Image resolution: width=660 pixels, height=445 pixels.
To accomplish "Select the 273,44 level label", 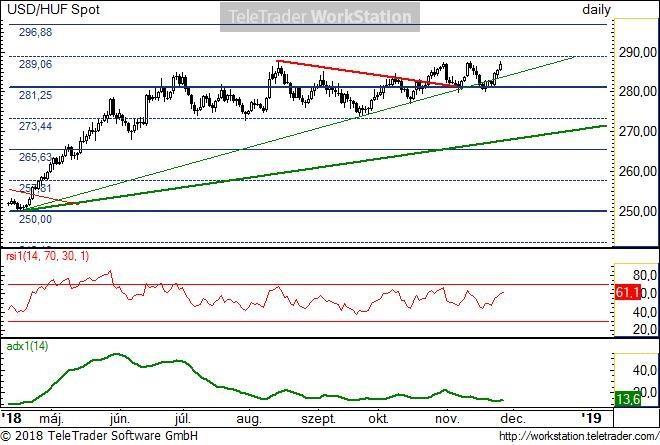I will tap(35, 126).
